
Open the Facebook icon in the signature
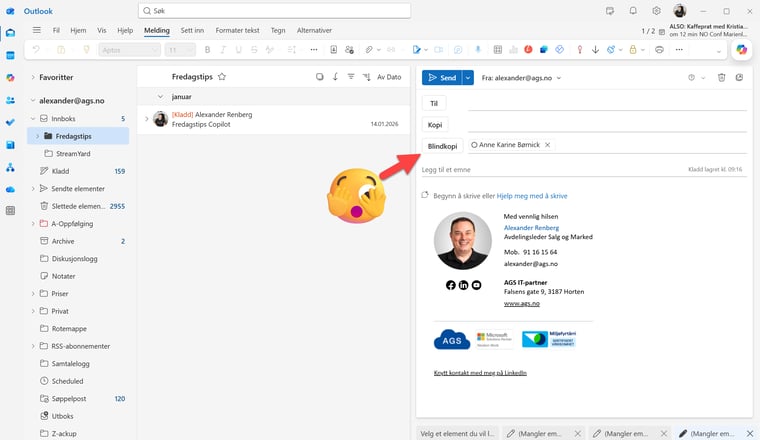451,285
